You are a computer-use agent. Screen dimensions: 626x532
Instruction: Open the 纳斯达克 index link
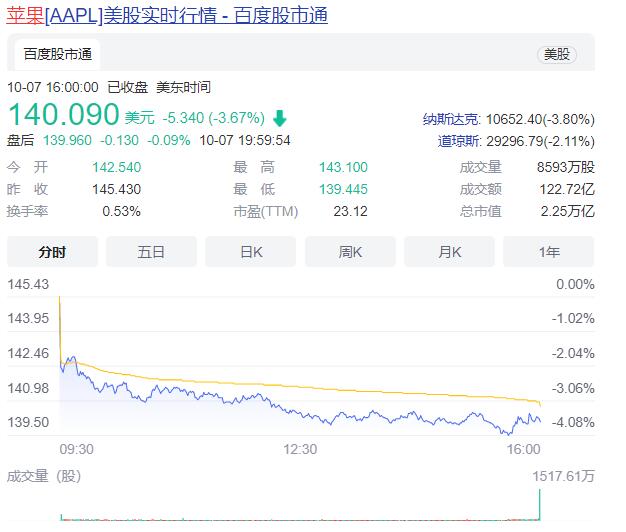(451, 119)
